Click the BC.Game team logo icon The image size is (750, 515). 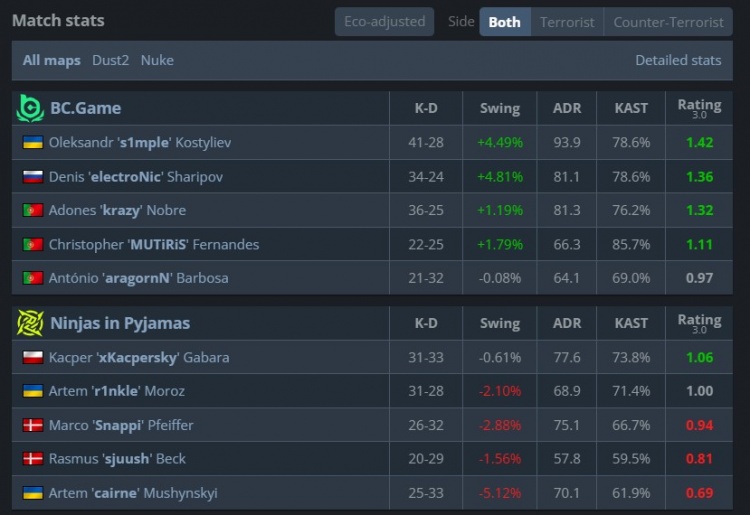pos(30,108)
